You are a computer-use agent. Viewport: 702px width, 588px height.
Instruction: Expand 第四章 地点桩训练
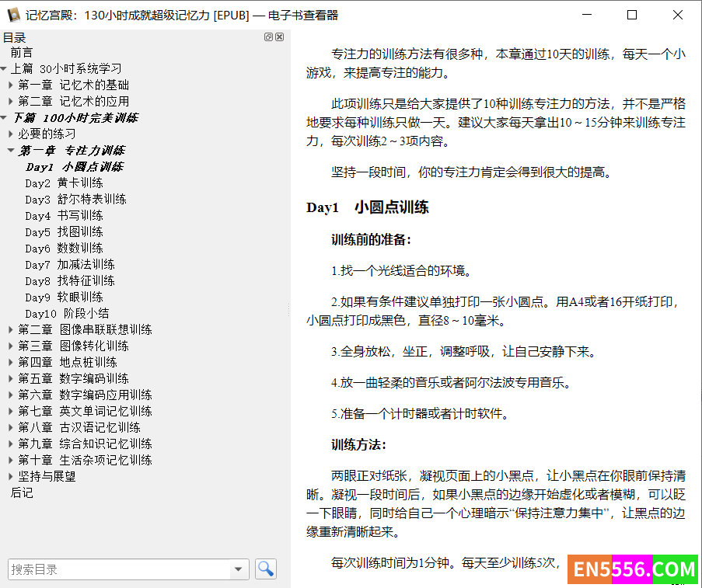pyautogui.click(x=11, y=363)
